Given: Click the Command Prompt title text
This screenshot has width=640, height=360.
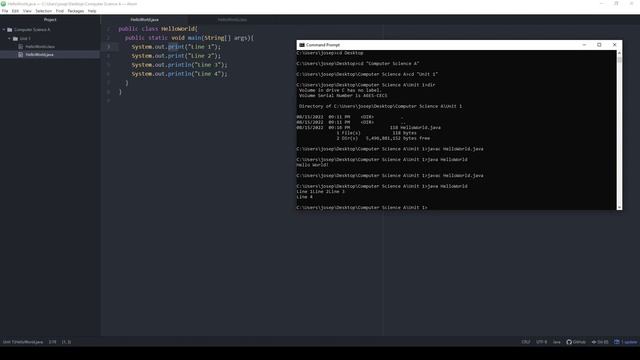Looking at the screenshot, I should click(x=323, y=45).
